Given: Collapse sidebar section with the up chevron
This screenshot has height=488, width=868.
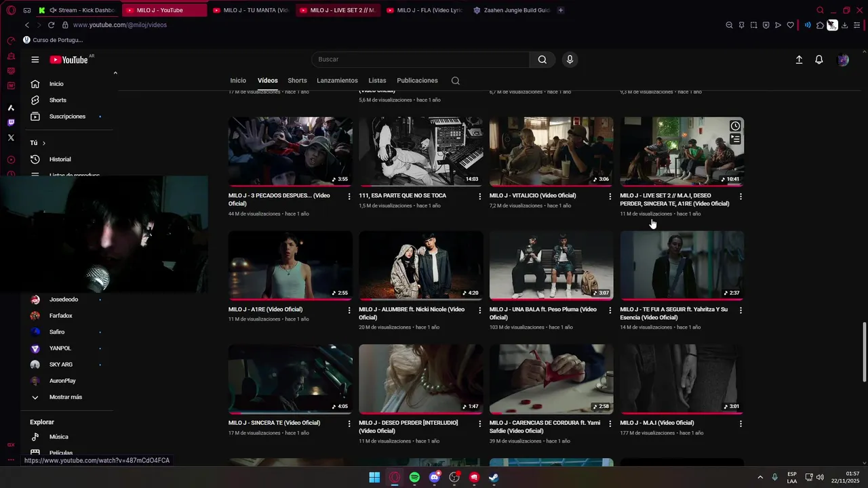Looking at the screenshot, I should coord(115,73).
